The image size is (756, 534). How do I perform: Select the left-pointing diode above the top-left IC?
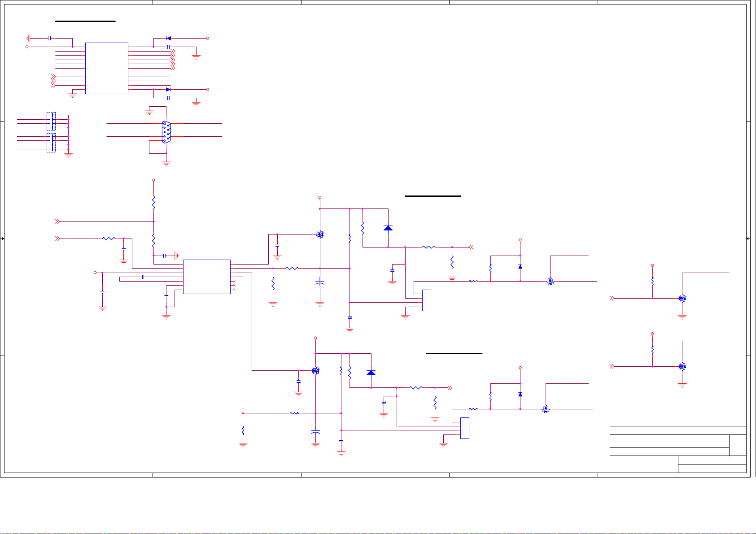169,39
